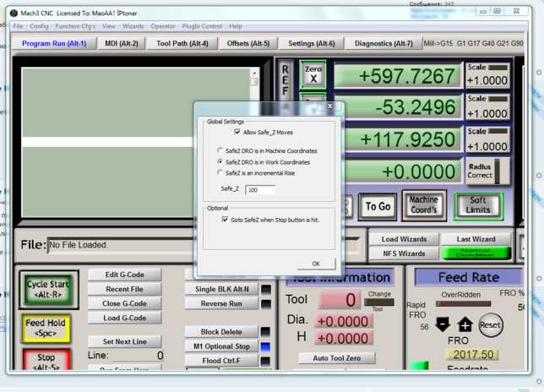Click the round FRO Reset button
Screen dimensions: 544x392
490,325
